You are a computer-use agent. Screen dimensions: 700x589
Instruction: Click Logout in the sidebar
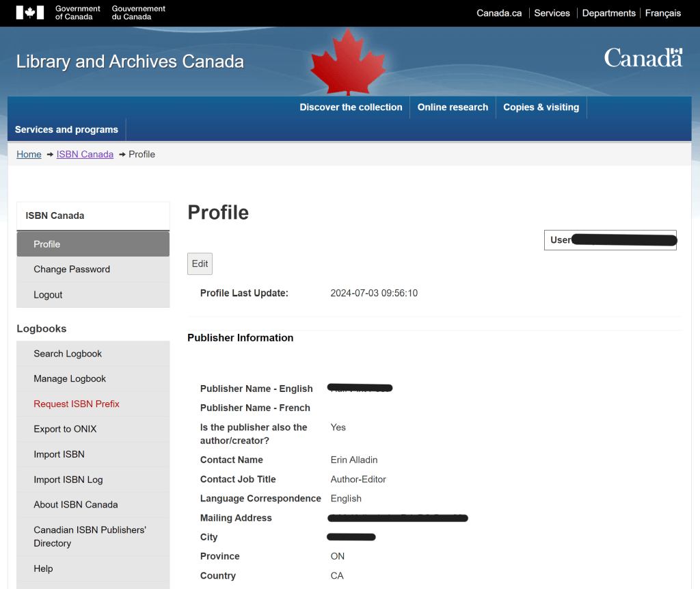[48, 295]
